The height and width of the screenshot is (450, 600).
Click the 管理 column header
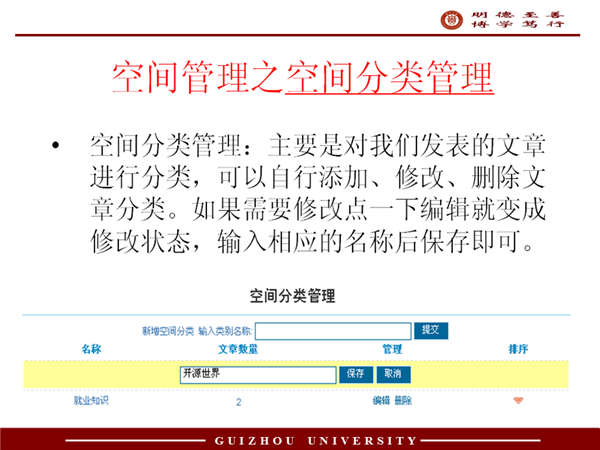tap(392, 350)
